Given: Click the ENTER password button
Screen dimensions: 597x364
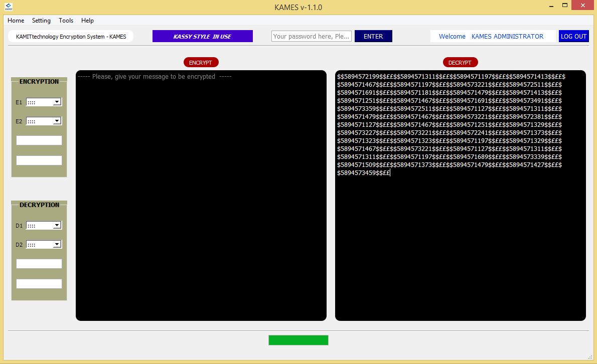Looking at the screenshot, I should 373,36.
